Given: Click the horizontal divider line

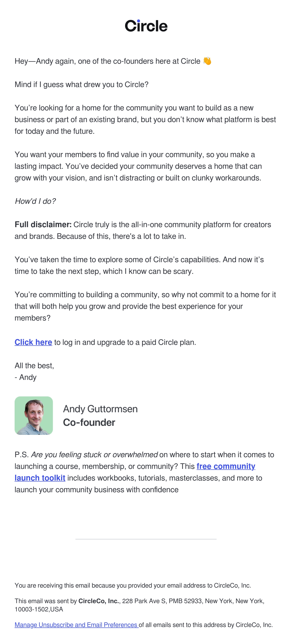Looking at the screenshot, I should (146, 539).
